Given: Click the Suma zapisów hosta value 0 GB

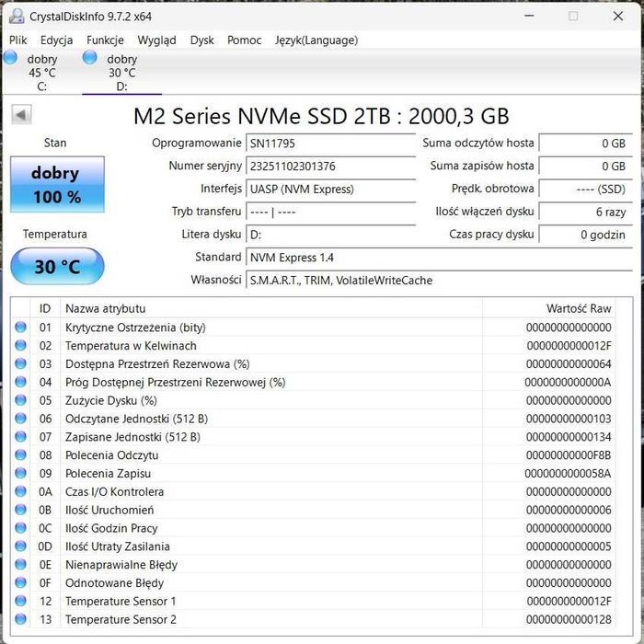Looking at the screenshot, I should pyautogui.click(x=585, y=167).
